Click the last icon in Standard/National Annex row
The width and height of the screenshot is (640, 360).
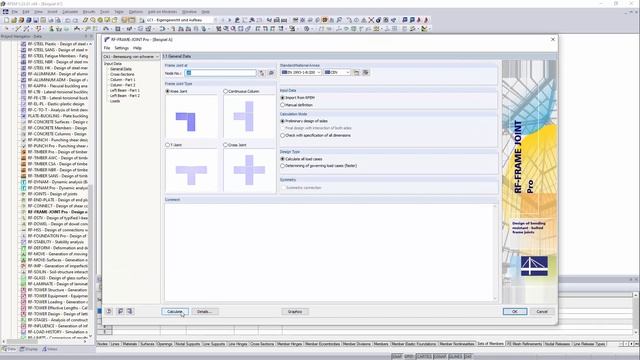365,72
